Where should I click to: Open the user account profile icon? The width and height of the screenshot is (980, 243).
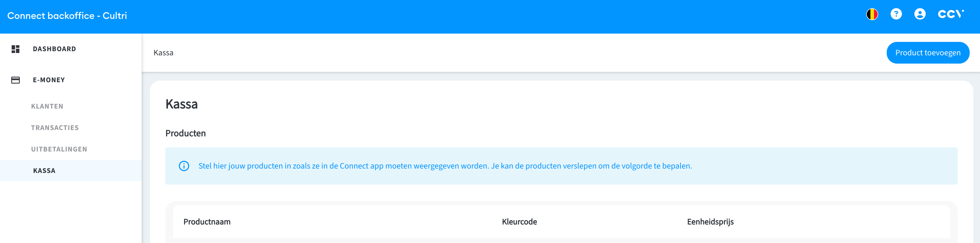tap(920, 14)
